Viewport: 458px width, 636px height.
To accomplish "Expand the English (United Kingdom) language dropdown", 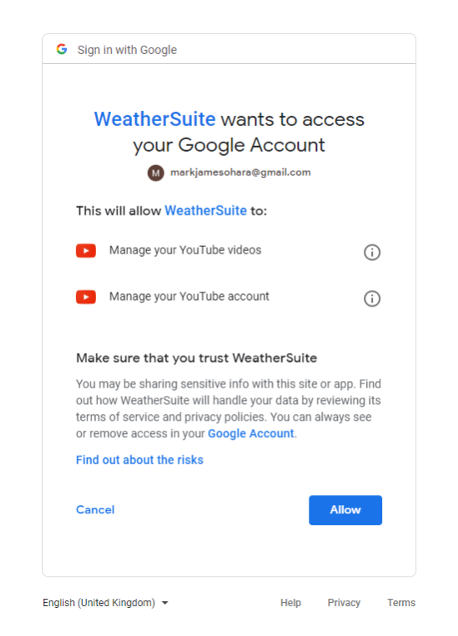I will tap(105, 602).
